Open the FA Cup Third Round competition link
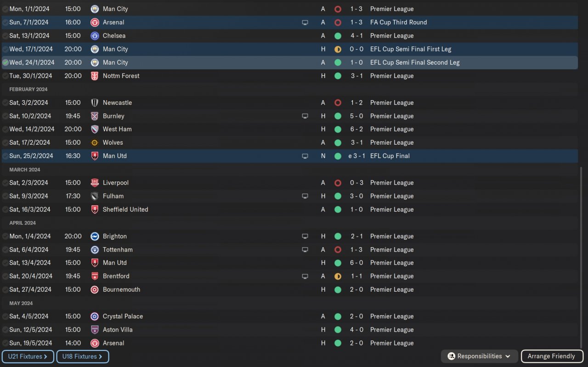588x367 pixels. (398, 23)
